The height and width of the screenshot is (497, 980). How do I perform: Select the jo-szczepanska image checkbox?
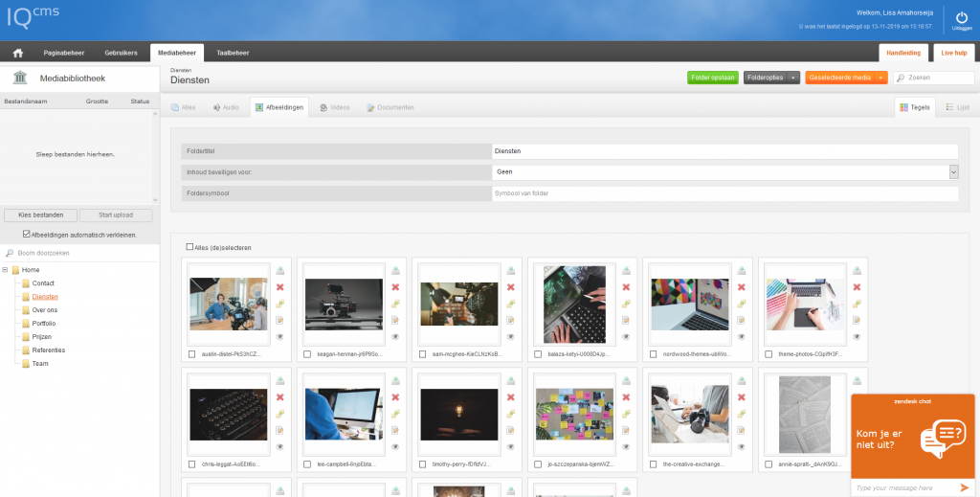click(x=538, y=464)
